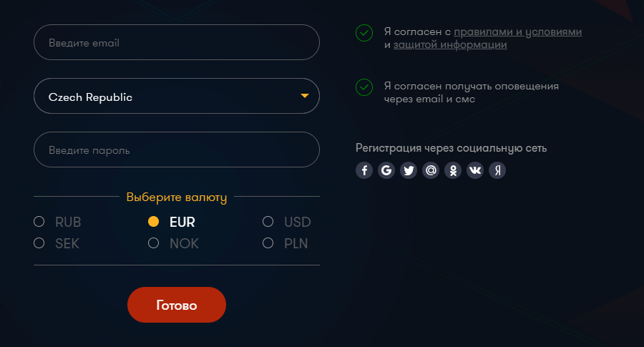Open the защитой информации link
Image resolution: width=644 pixels, height=347 pixels.
(450, 45)
